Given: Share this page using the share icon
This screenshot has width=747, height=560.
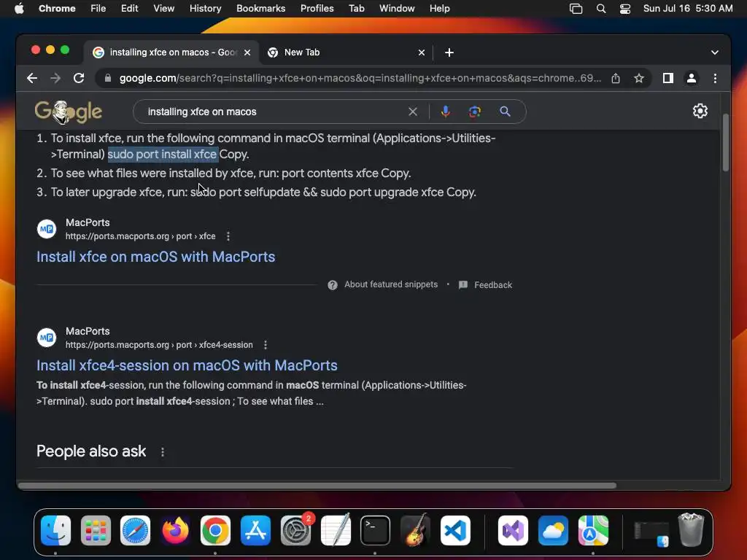Looking at the screenshot, I should pos(616,78).
